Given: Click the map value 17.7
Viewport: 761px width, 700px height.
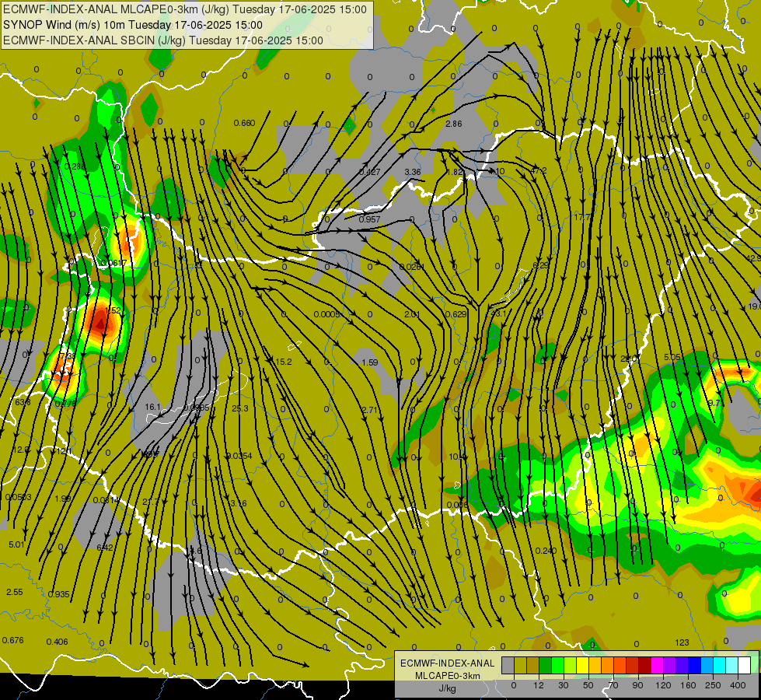Looking at the screenshot, I should click(x=582, y=217).
